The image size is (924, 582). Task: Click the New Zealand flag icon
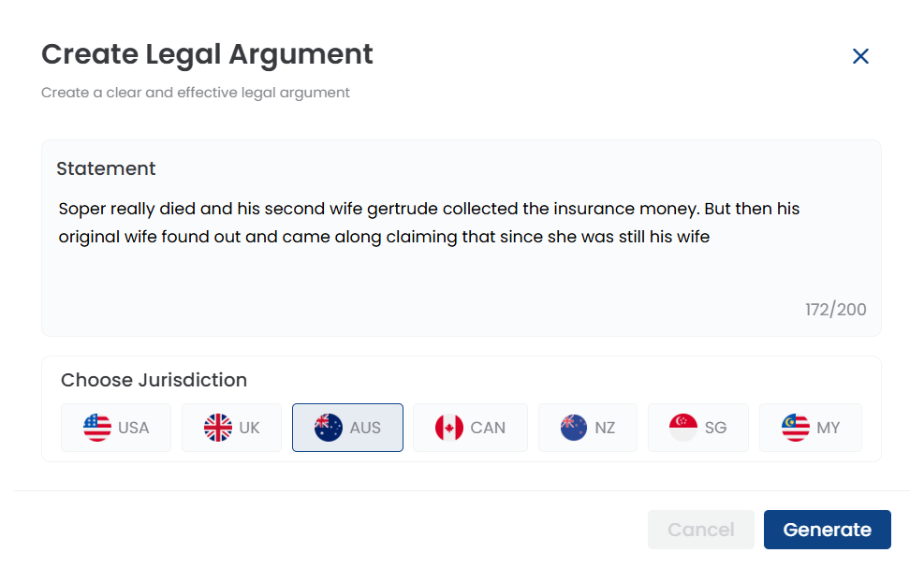[573, 428]
